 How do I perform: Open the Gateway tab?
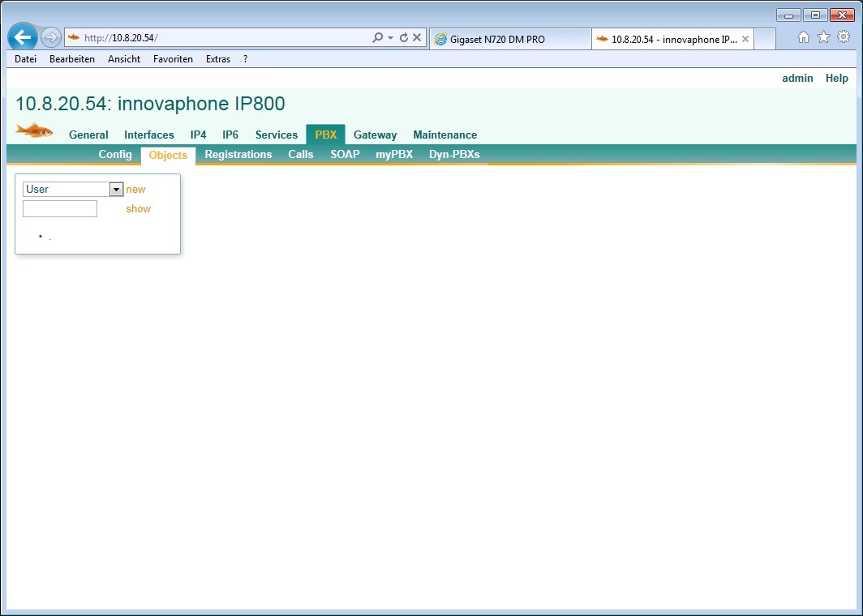pos(375,135)
